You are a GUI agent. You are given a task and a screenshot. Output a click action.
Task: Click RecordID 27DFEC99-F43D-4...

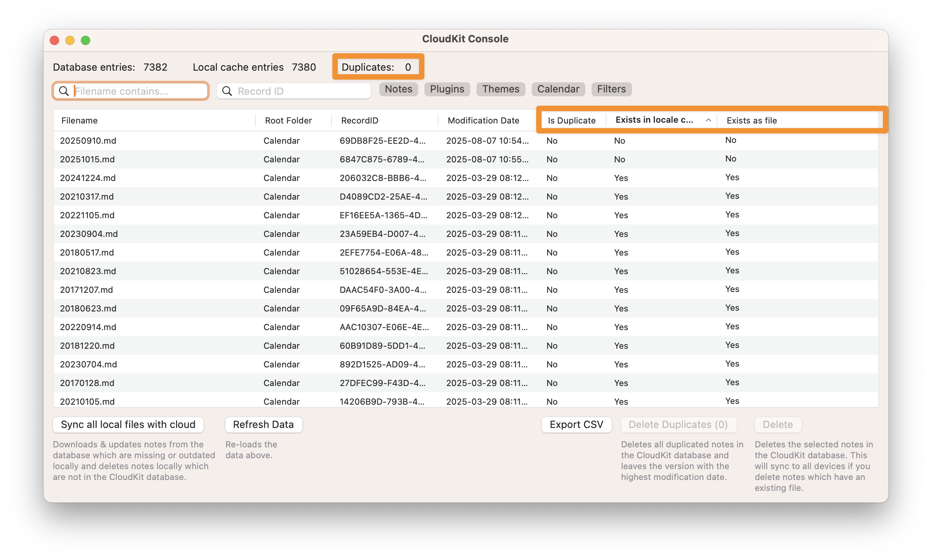point(382,383)
